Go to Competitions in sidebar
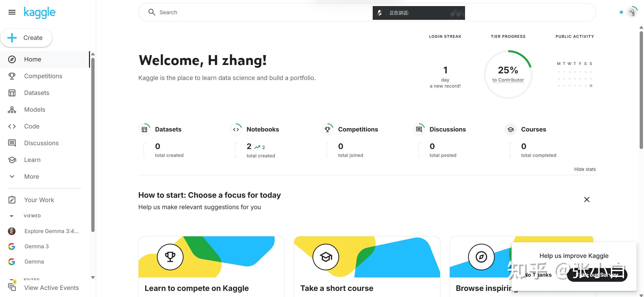644x297 pixels. 43,76
